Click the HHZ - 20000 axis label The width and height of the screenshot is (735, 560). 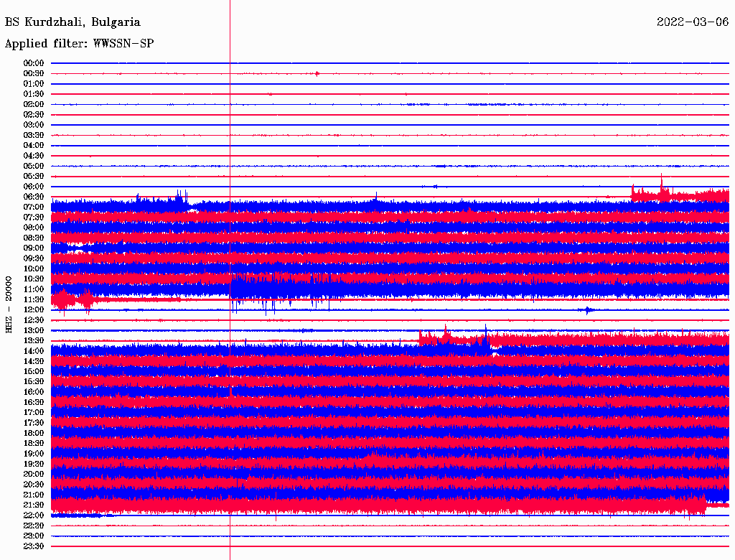coord(9,304)
